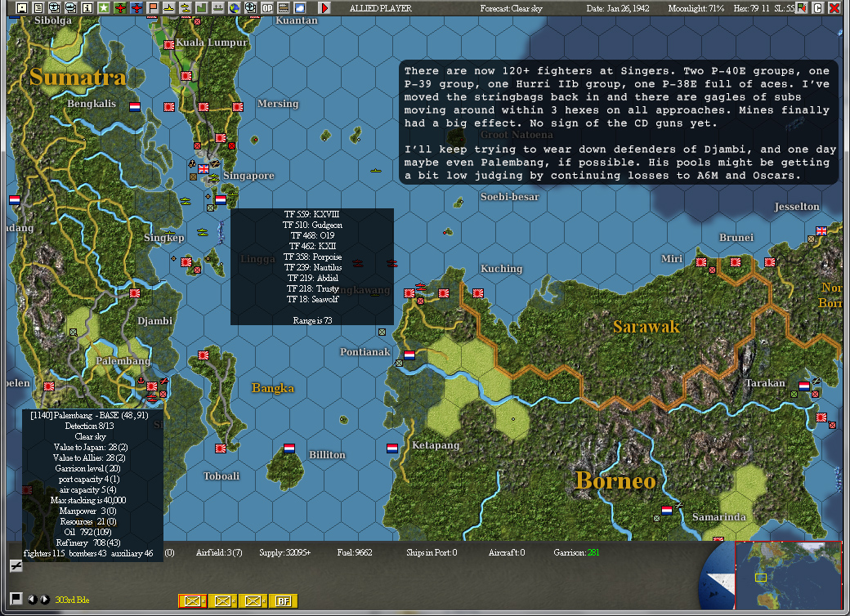Select the Dutch flag base near Samarinda
Viewport: 850px width, 616px height.
[667, 511]
